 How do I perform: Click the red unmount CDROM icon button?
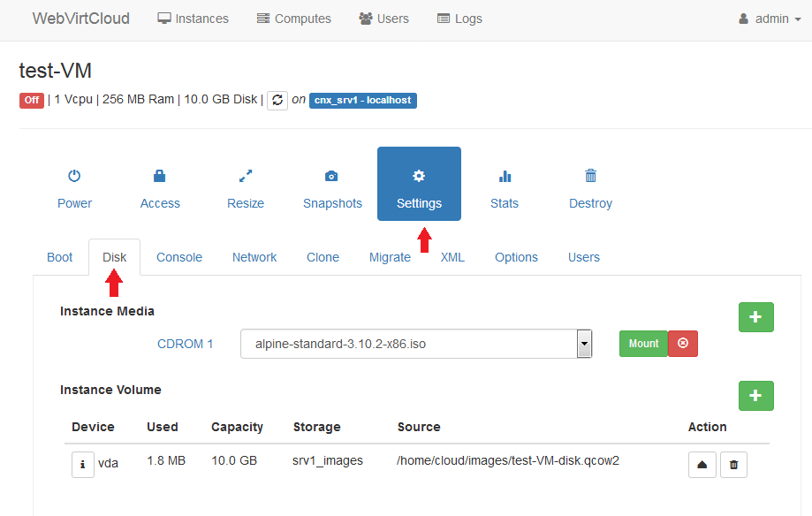682,344
